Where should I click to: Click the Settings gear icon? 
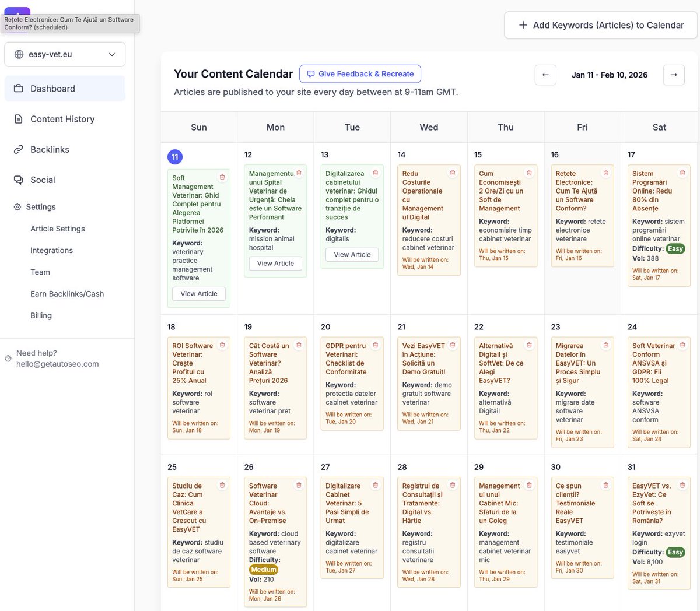click(17, 207)
